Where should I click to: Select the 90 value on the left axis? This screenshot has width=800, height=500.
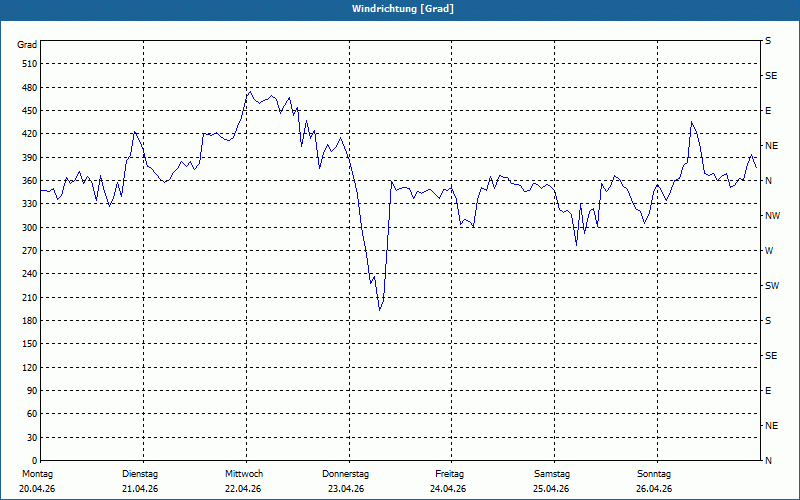pos(32,390)
